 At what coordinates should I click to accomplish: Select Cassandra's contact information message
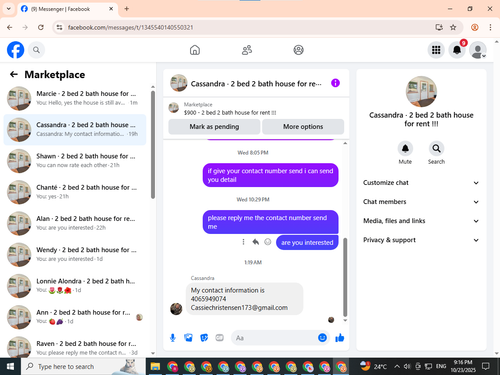click(x=244, y=299)
